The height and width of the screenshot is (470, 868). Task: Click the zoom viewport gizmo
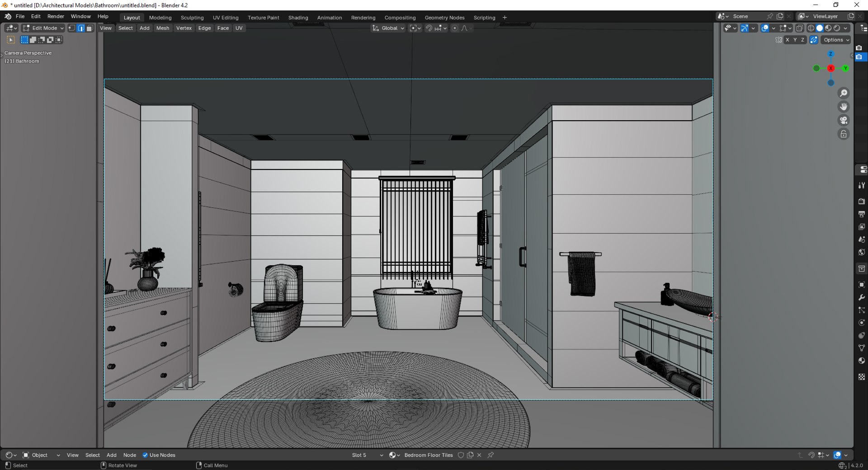pos(844,93)
